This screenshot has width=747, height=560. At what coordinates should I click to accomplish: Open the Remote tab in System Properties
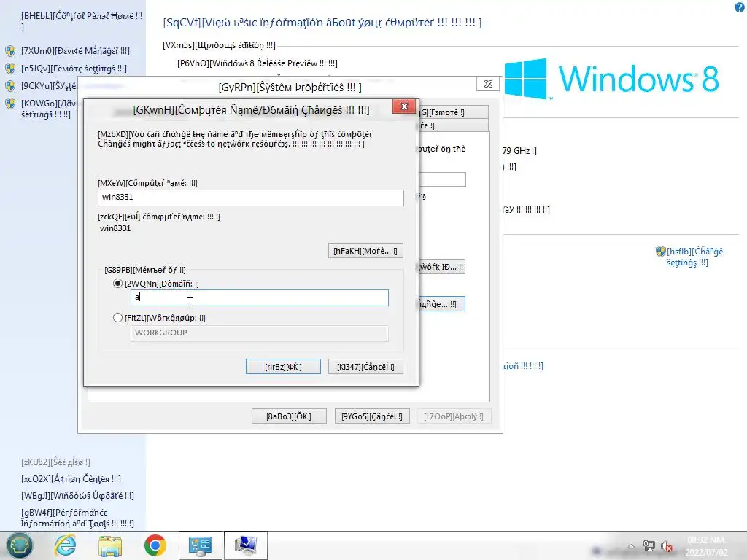tap(452, 112)
